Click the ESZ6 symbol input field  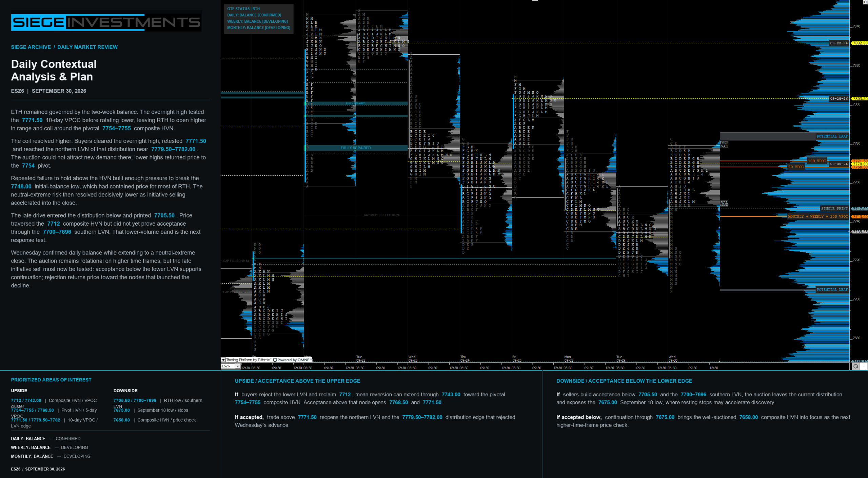click(x=228, y=366)
